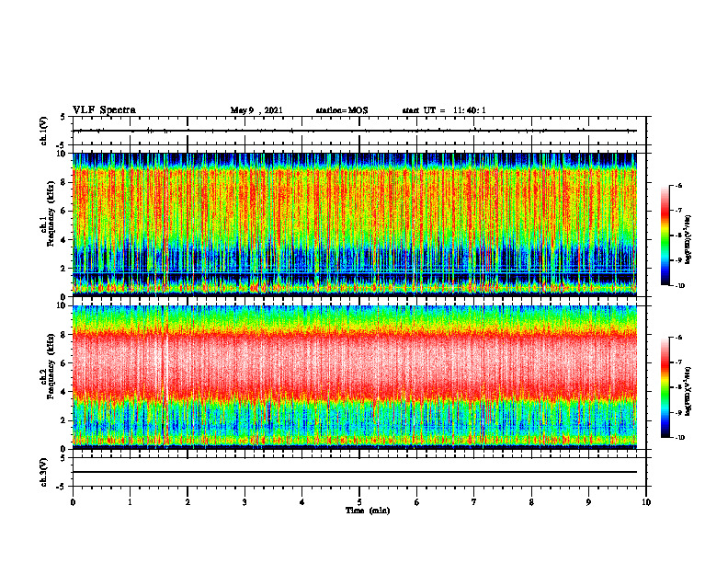Click the "8" kHz tick of ch.1 spectrogram
The image size is (728, 563).
pyautogui.click(x=63, y=182)
